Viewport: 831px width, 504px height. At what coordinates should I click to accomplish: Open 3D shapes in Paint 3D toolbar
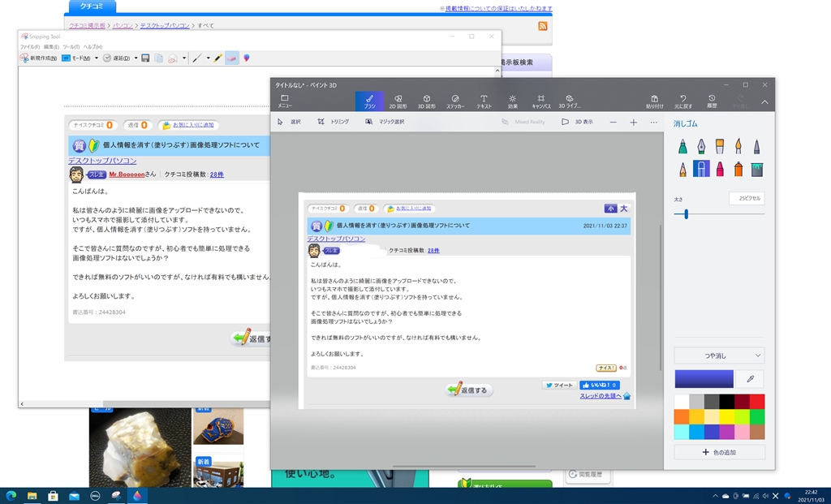point(427,101)
